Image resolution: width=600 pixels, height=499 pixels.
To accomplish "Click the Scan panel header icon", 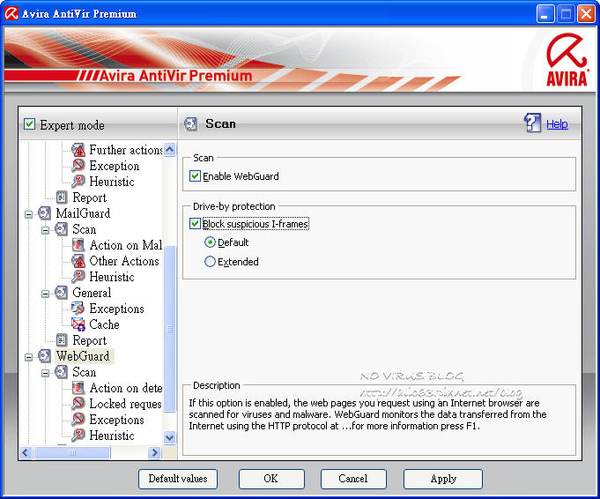I will pos(191,124).
